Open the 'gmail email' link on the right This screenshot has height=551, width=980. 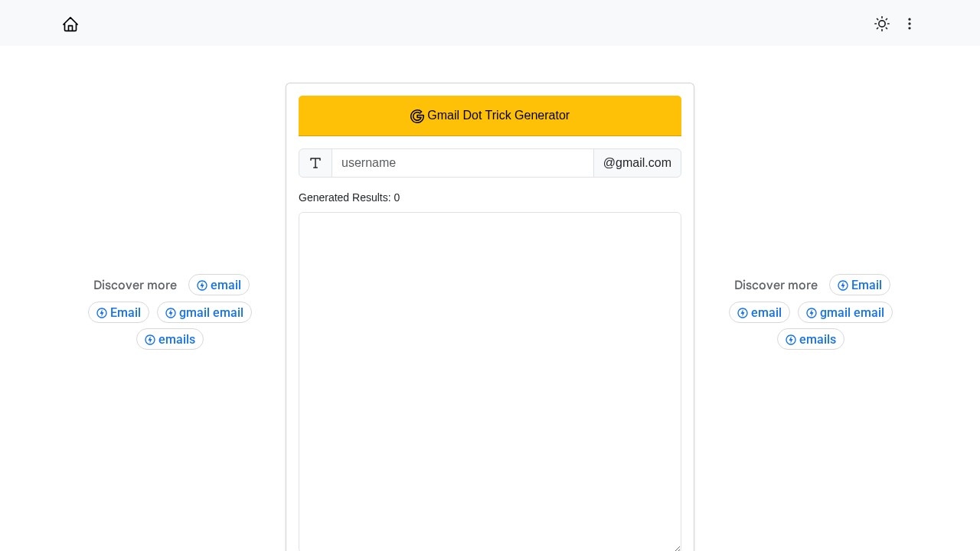click(851, 312)
